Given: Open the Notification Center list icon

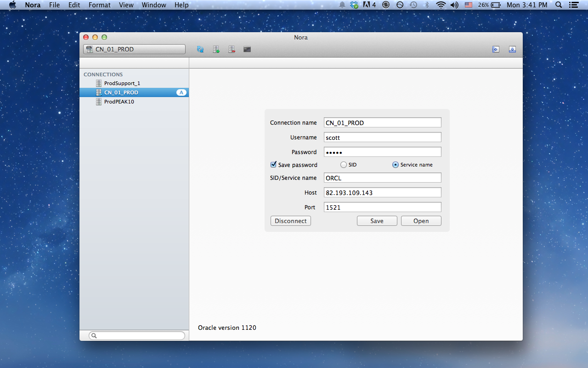Looking at the screenshot, I should pos(573,5).
